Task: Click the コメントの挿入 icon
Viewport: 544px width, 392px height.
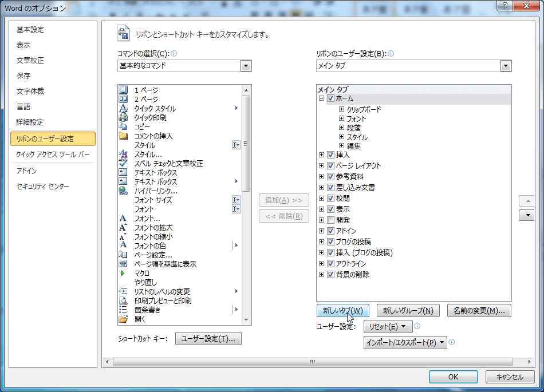Action: 123,136
